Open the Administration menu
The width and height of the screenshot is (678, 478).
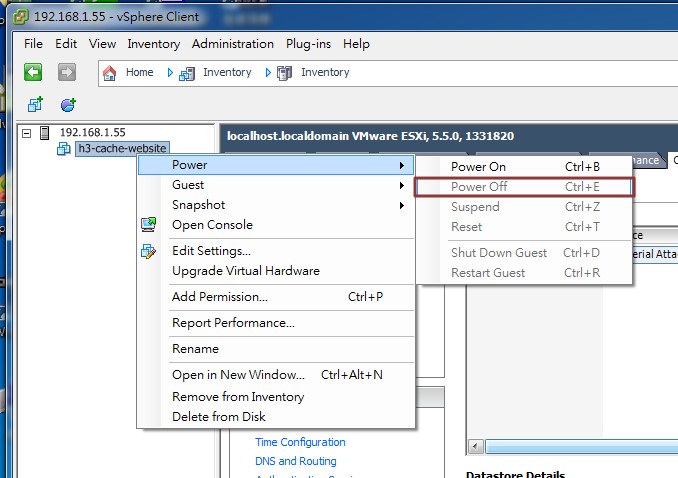tap(233, 44)
